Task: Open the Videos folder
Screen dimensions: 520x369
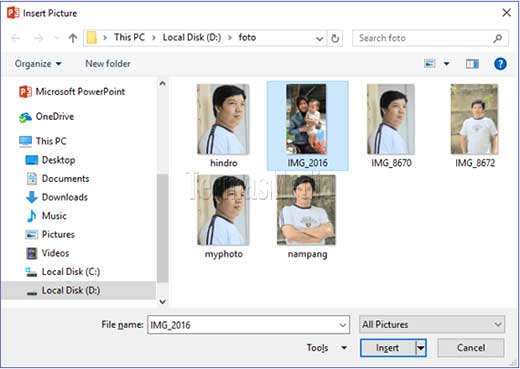Action: [x=47, y=253]
